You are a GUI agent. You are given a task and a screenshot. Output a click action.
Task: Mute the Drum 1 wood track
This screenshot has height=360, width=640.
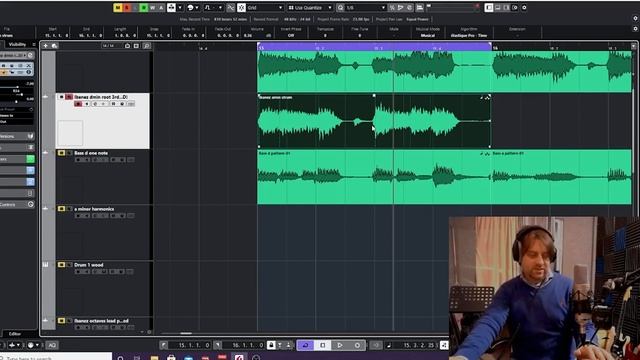pos(61,265)
